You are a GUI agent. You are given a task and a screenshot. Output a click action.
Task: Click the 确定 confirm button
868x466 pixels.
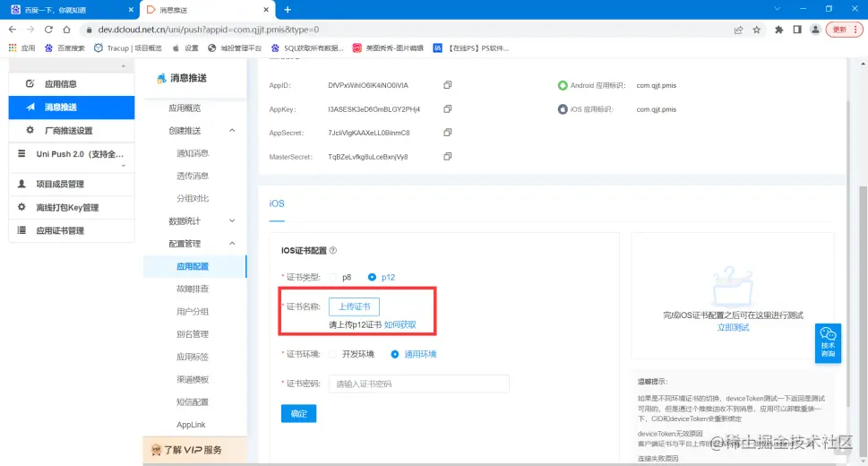click(299, 413)
